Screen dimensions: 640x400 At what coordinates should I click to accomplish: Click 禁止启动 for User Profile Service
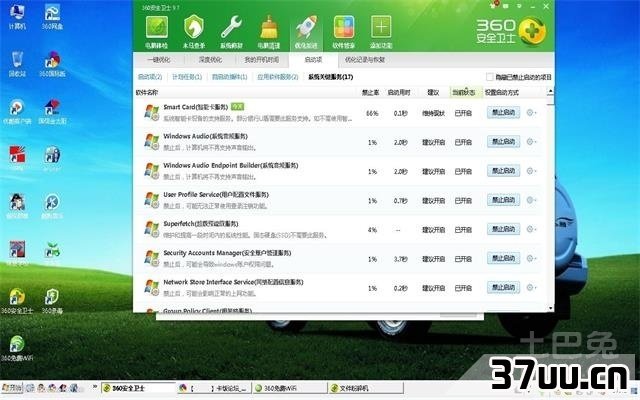(x=503, y=200)
